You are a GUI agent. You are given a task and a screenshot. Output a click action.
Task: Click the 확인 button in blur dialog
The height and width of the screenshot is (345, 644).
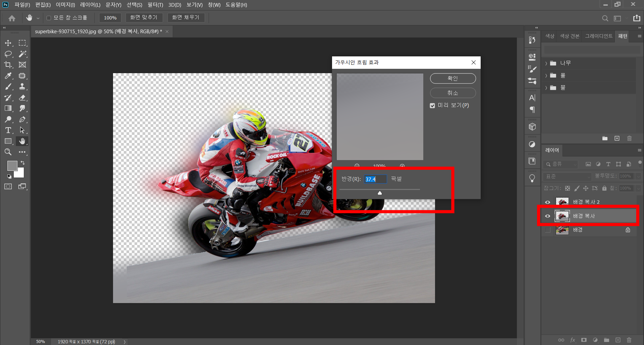click(x=453, y=78)
